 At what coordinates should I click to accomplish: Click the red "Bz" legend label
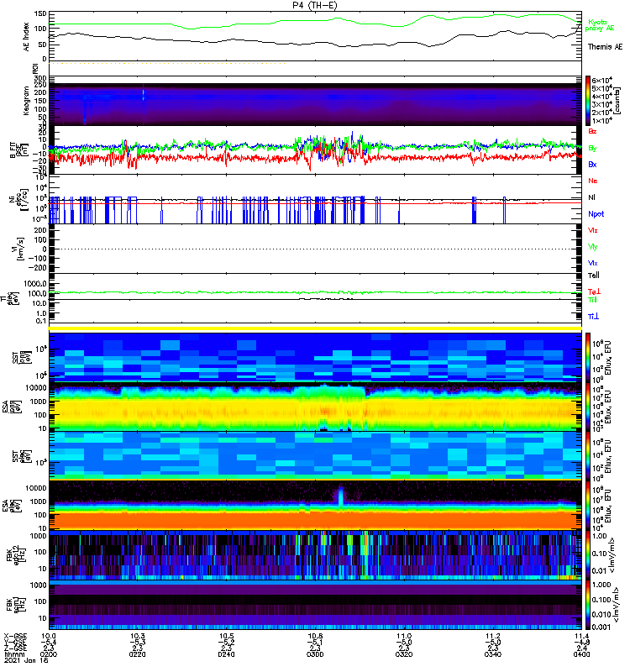[592, 131]
